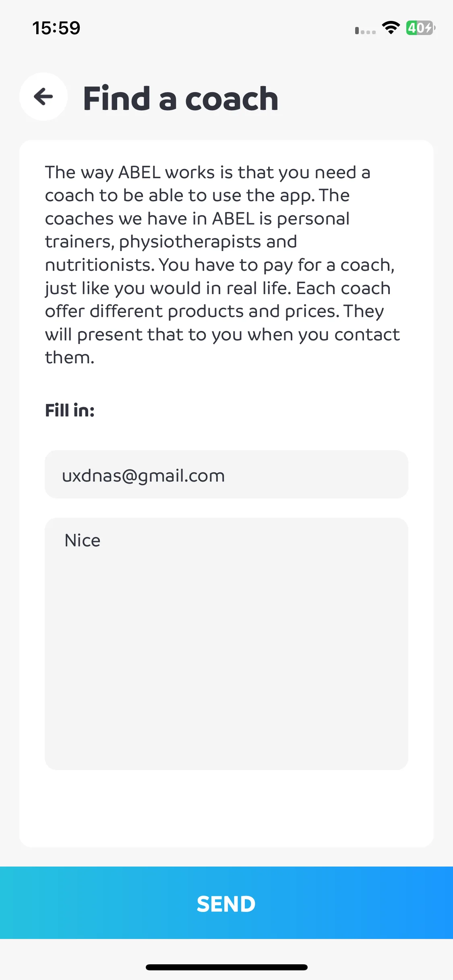Focus the message box containing Nice
453x980 pixels.
[x=226, y=644]
